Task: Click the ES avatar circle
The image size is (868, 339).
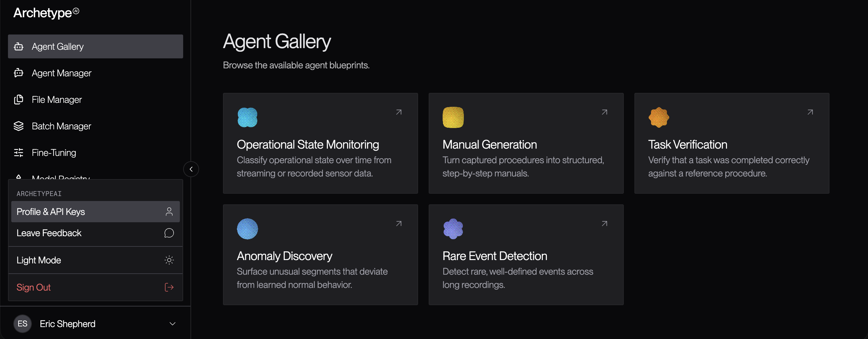Action: [x=23, y=324]
